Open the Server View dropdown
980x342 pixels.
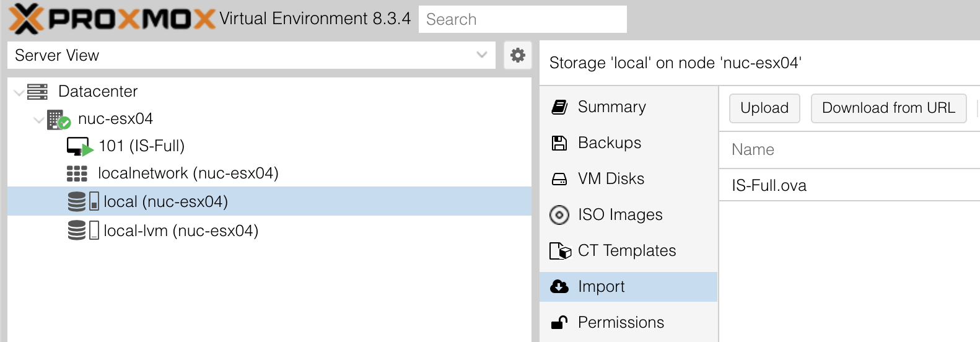pos(252,55)
